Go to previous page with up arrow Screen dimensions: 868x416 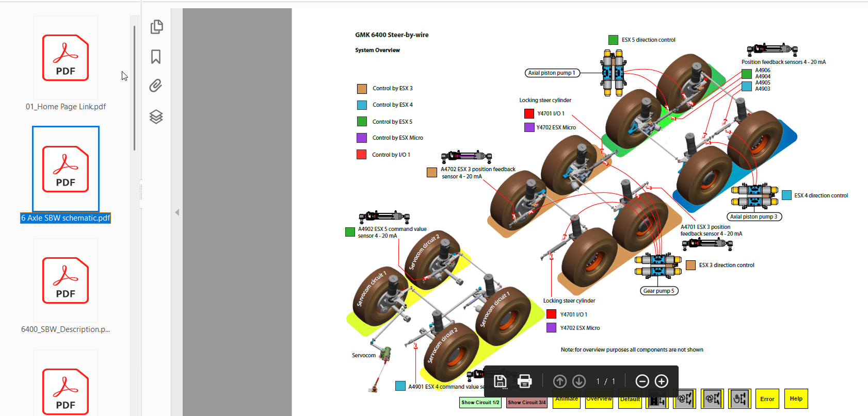[x=560, y=381]
